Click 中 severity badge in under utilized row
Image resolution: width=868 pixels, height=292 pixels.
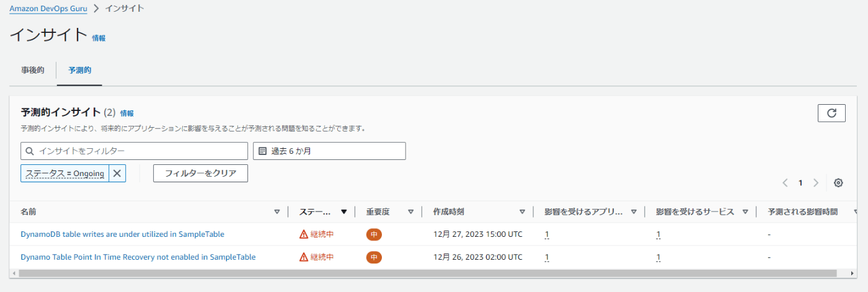point(374,234)
